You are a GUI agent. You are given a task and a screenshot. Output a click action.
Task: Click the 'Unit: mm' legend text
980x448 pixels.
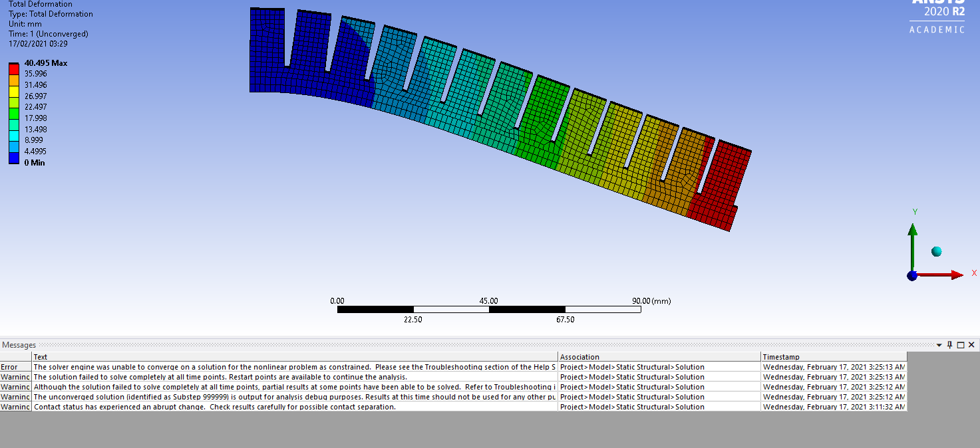(x=25, y=24)
